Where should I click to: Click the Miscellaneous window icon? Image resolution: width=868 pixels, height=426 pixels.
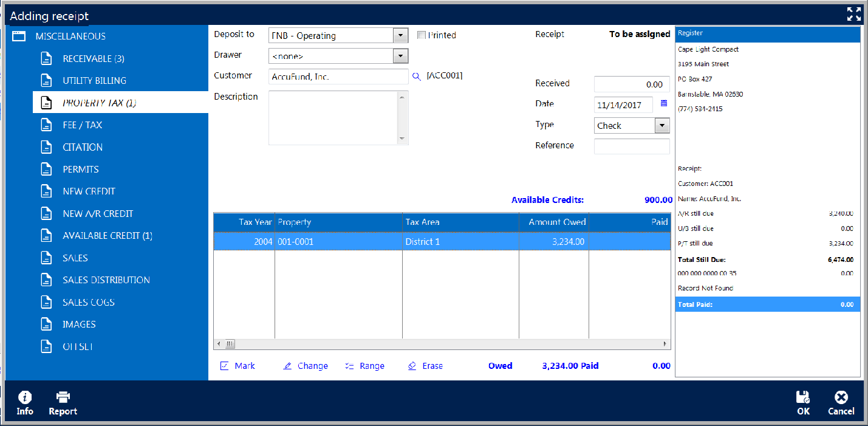coord(19,36)
